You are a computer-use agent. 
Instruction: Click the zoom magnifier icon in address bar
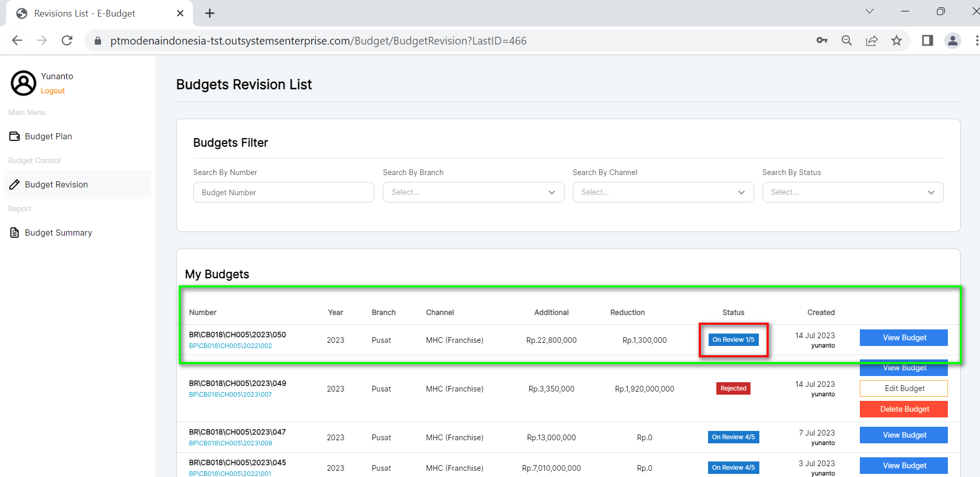pos(847,40)
